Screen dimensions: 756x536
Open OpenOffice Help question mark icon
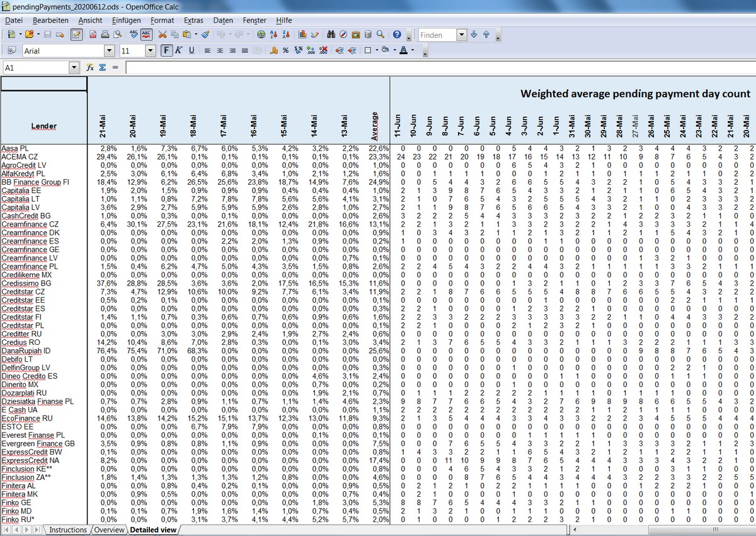pos(397,35)
